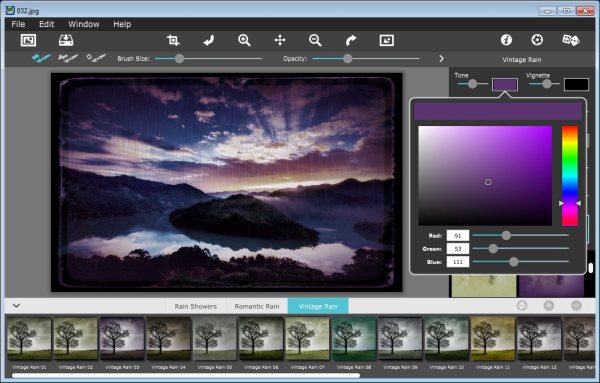Switch to the Romantic Rain tab
Screen dimensions: 600x383
pyautogui.click(x=257, y=306)
